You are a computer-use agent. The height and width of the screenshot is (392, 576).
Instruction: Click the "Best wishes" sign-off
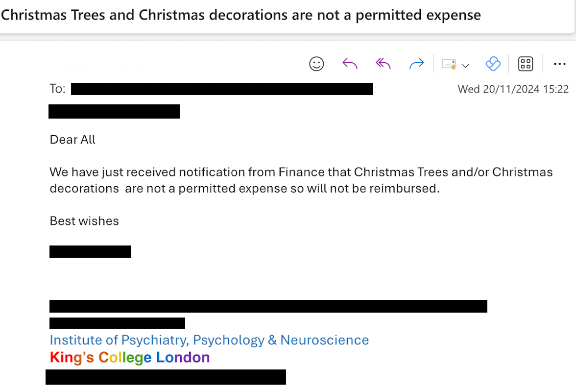pyautogui.click(x=84, y=221)
